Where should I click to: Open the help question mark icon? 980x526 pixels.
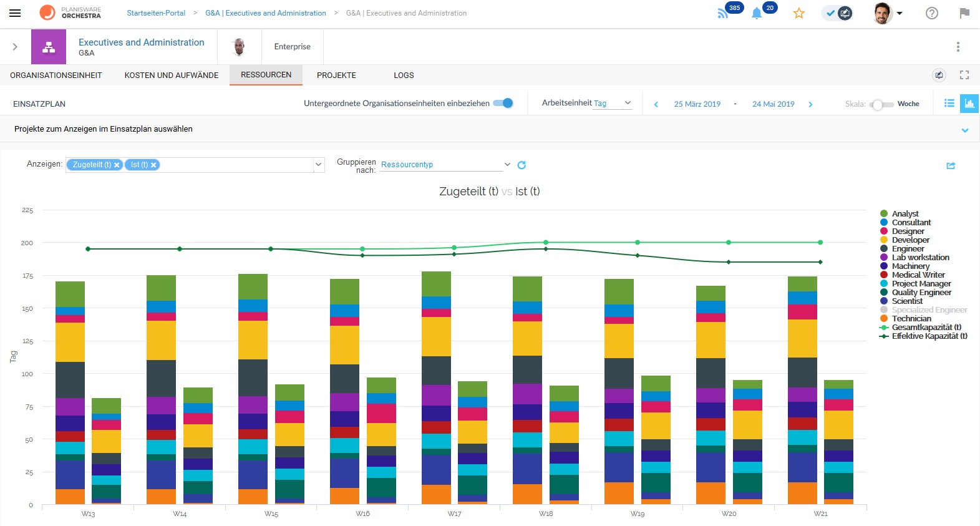pyautogui.click(x=931, y=13)
